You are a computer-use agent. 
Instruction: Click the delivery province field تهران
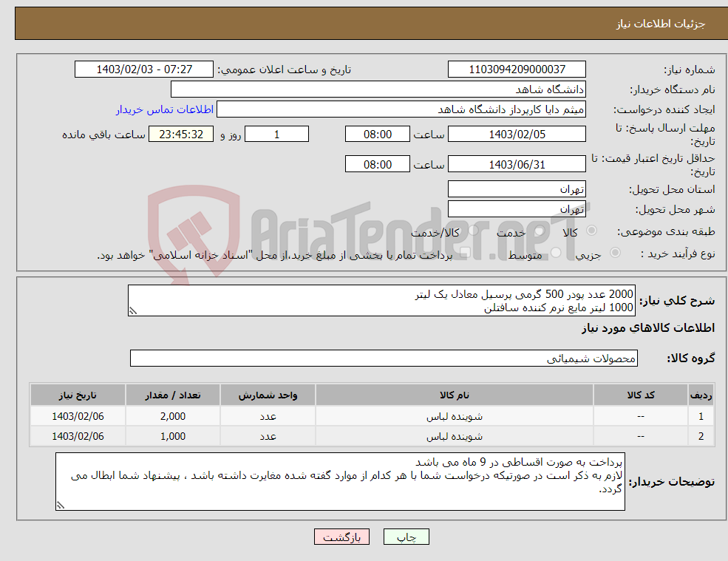[x=517, y=189]
